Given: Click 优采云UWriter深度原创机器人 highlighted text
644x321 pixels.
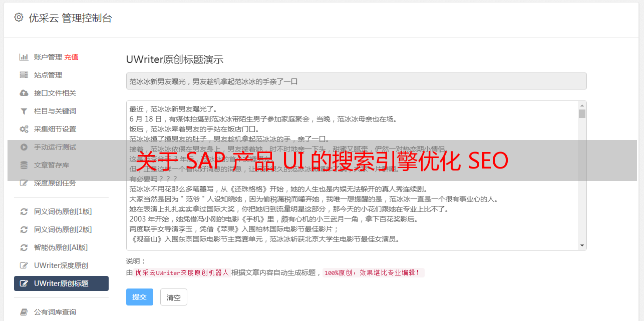Looking at the screenshot, I should pyautogui.click(x=182, y=272).
